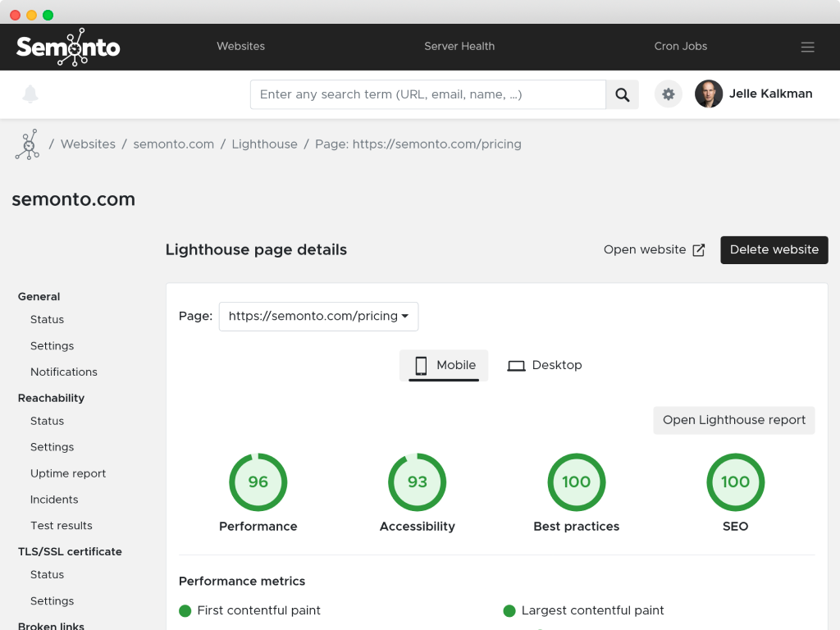840x630 pixels.
Task: Click semonto.com in the breadcrumb
Action: tap(174, 144)
